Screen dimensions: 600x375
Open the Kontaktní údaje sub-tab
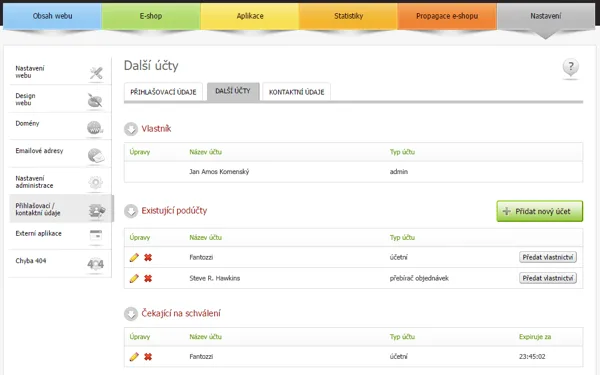point(297,92)
